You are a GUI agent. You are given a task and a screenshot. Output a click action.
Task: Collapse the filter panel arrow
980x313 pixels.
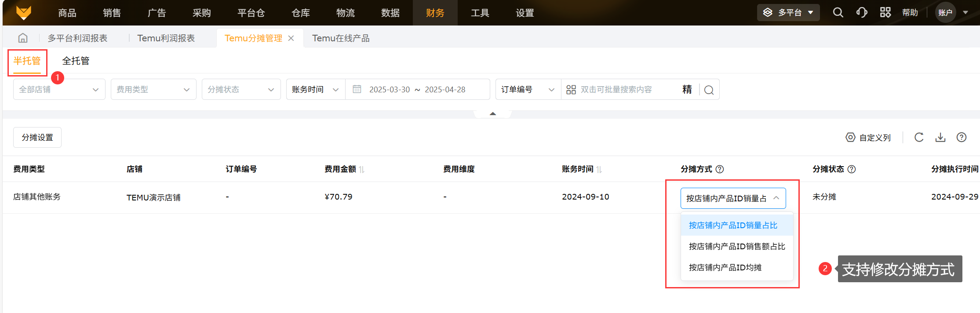[x=493, y=114]
